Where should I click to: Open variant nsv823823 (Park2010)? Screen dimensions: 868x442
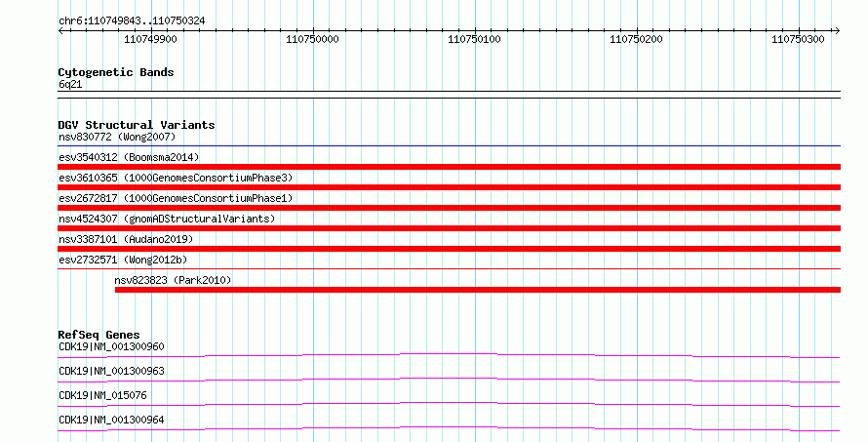point(173,280)
